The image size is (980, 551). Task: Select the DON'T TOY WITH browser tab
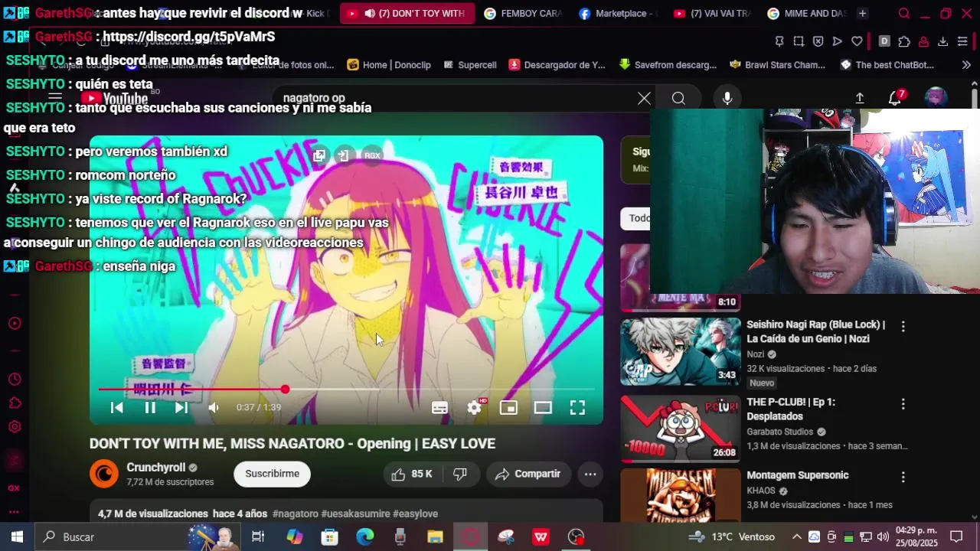pos(407,13)
